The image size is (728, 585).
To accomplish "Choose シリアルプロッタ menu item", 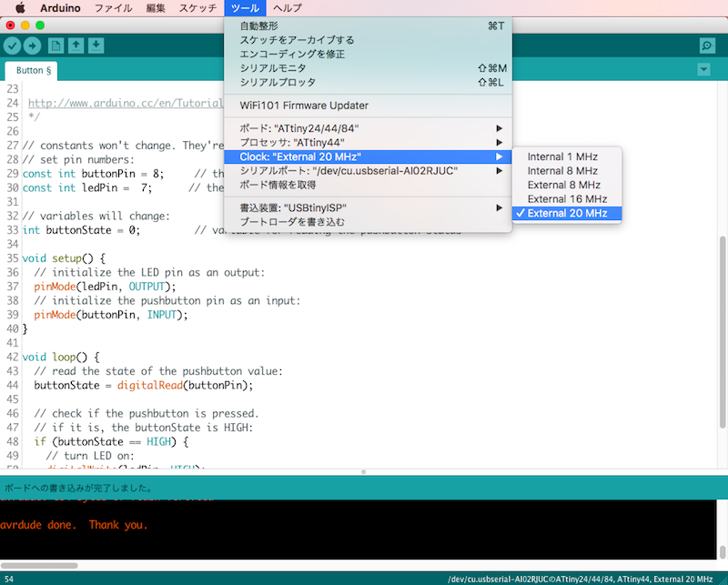I will [x=368, y=82].
